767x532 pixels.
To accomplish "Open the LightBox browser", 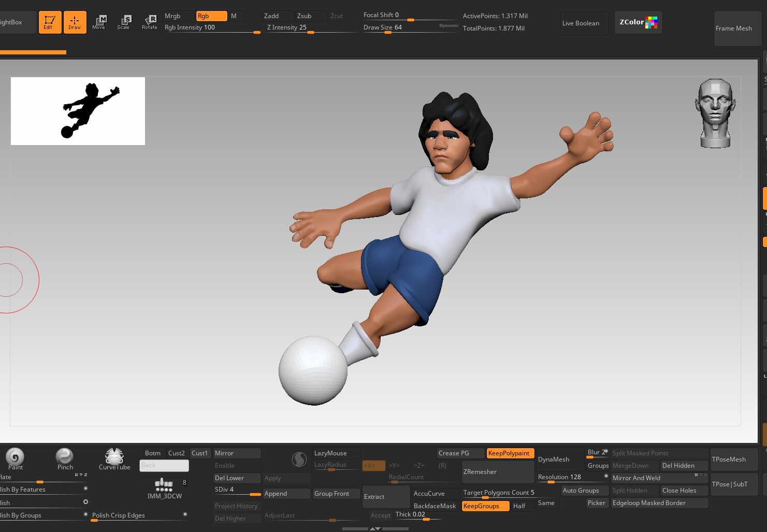I will point(16,22).
